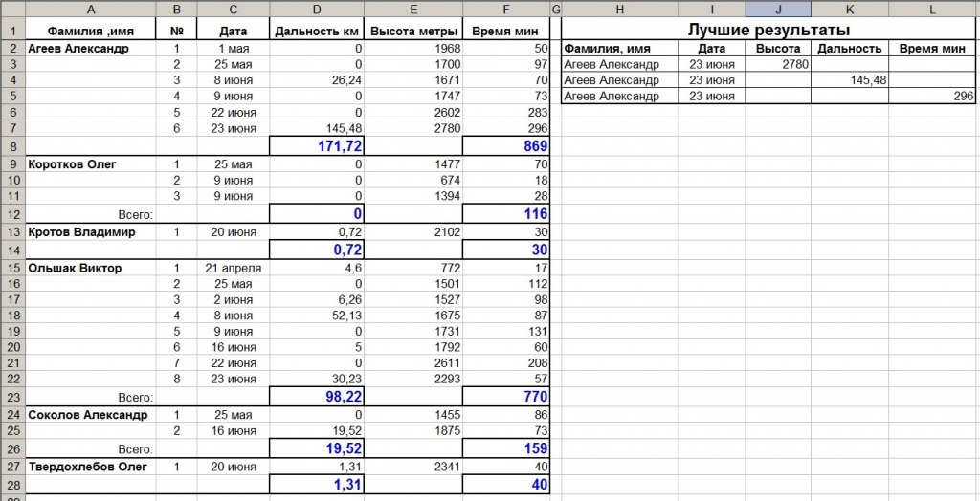Select cell with total 171,72
The height and width of the screenshot is (501, 980).
coord(317,146)
